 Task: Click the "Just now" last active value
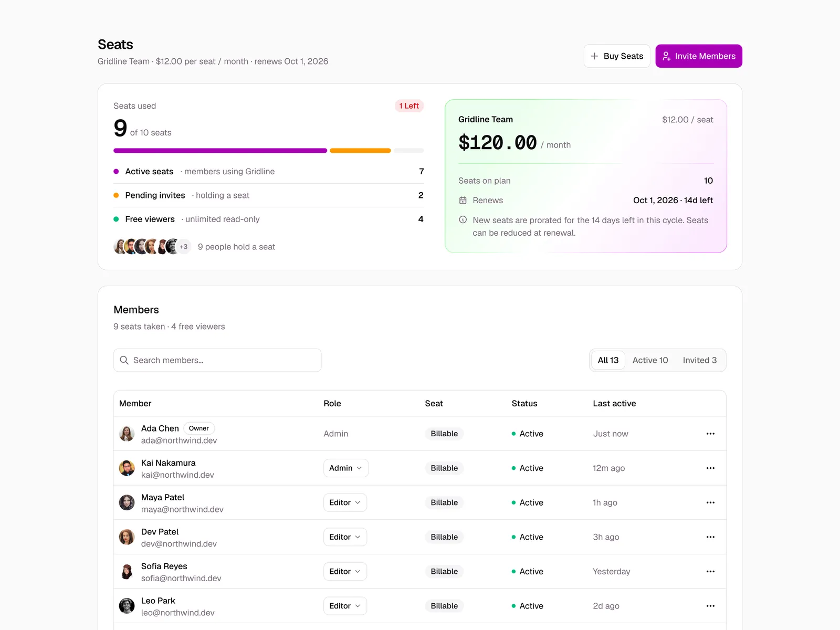tap(611, 434)
